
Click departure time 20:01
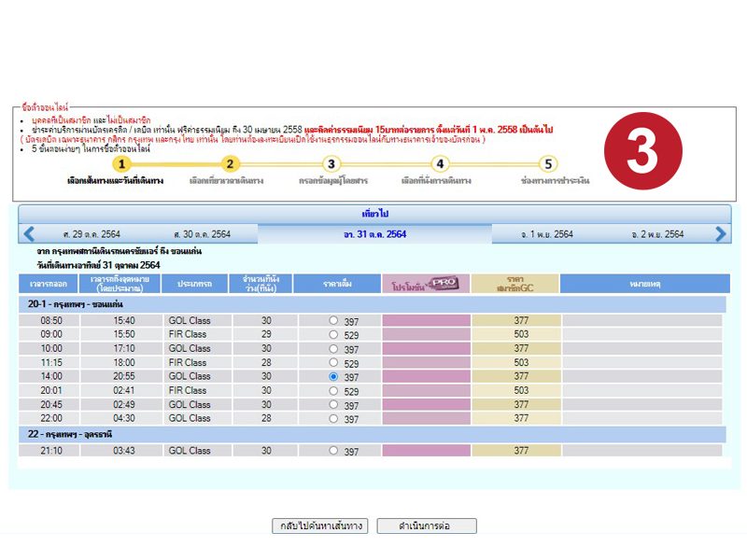pos(51,390)
